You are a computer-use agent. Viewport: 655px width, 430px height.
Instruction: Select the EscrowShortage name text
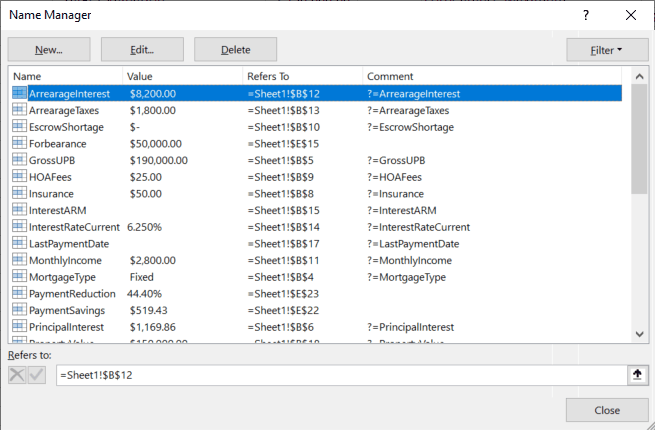point(66,127)
